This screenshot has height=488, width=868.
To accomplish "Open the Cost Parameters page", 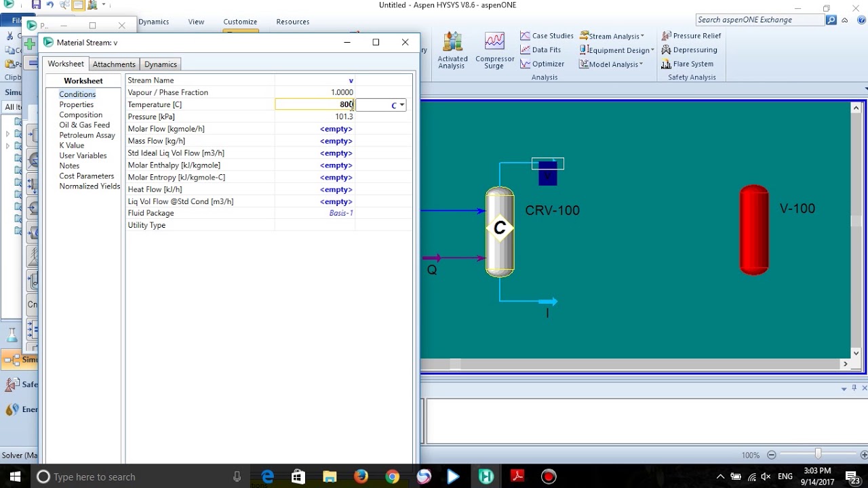I will tap(86, 176).
